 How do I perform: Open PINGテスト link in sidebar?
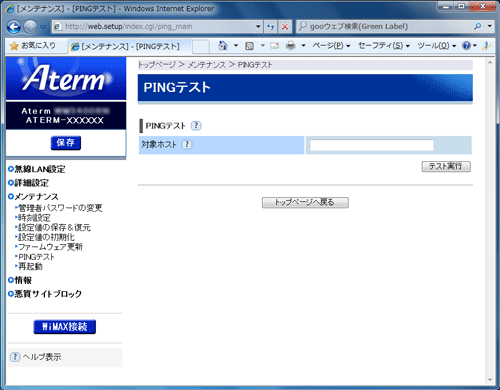(35, 257)
